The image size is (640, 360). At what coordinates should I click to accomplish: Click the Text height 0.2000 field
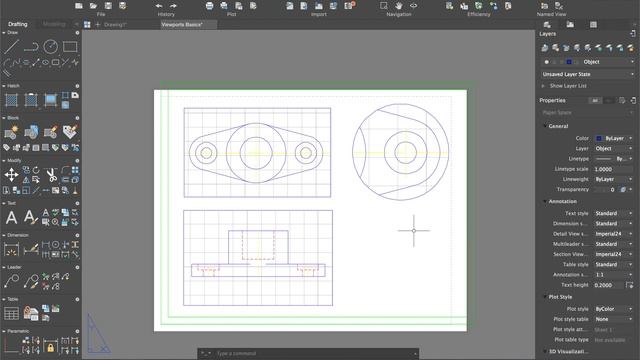[609, 285]
